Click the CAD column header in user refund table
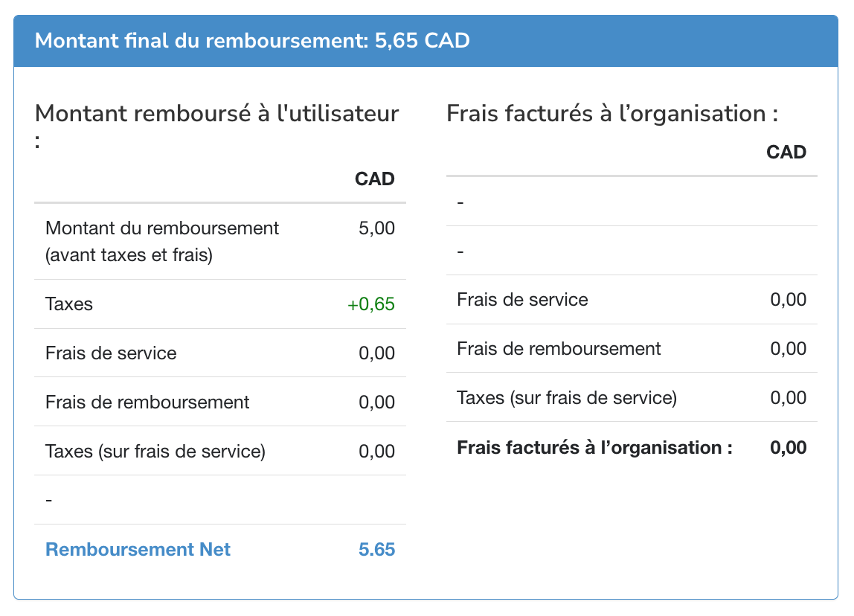Viewport: 854px width, 616px height. coord(374,179)
